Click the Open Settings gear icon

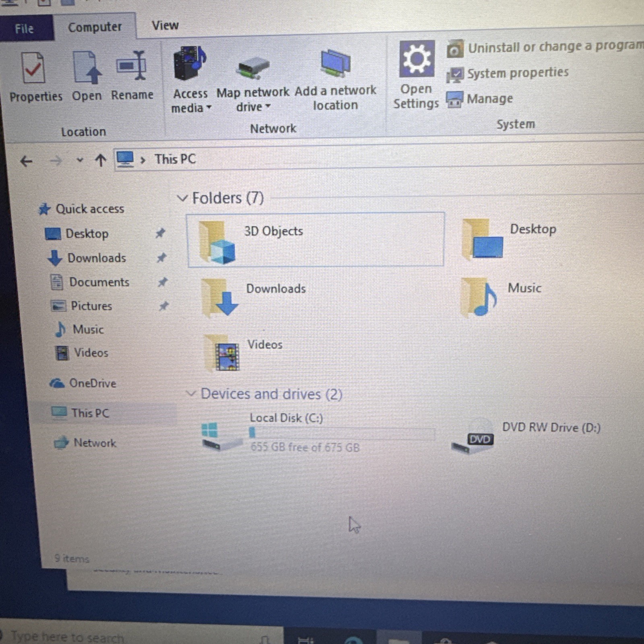[x=417, y=59]
